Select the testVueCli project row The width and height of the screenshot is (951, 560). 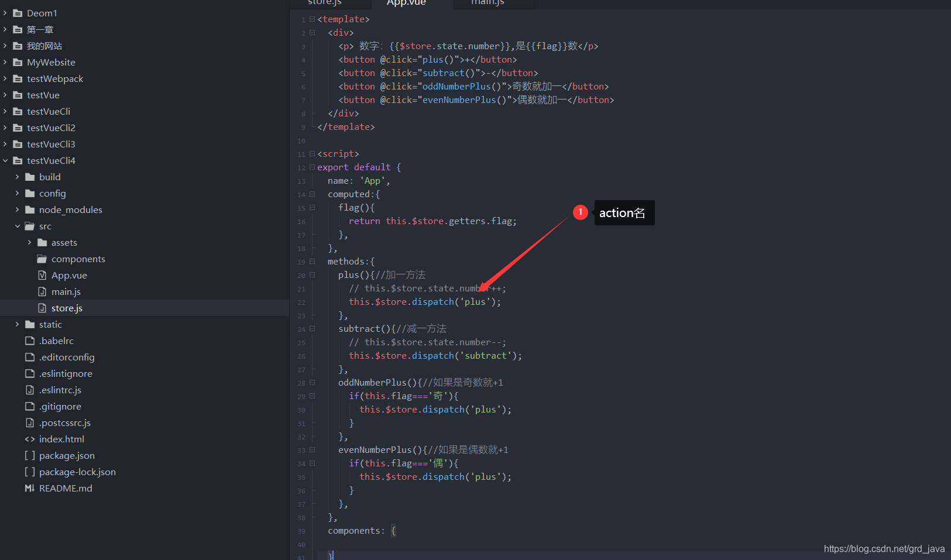[x=145, y=111]
